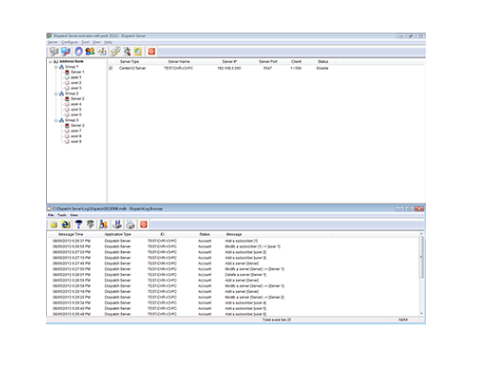Click the blue monitors icon in Dispatch Server toolbar
The image size is (478, 368).
pos(66,52)
